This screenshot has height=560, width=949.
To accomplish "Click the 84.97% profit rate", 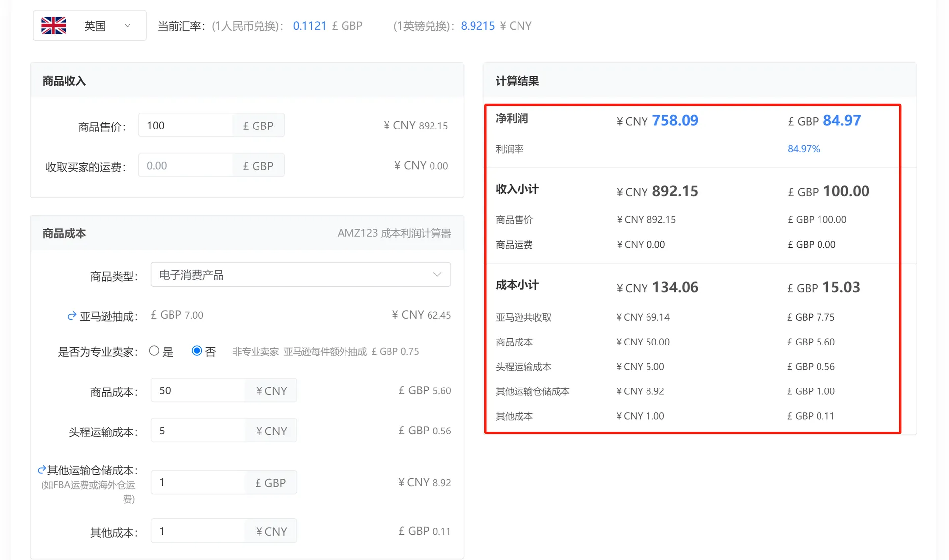I will point(804,149).
